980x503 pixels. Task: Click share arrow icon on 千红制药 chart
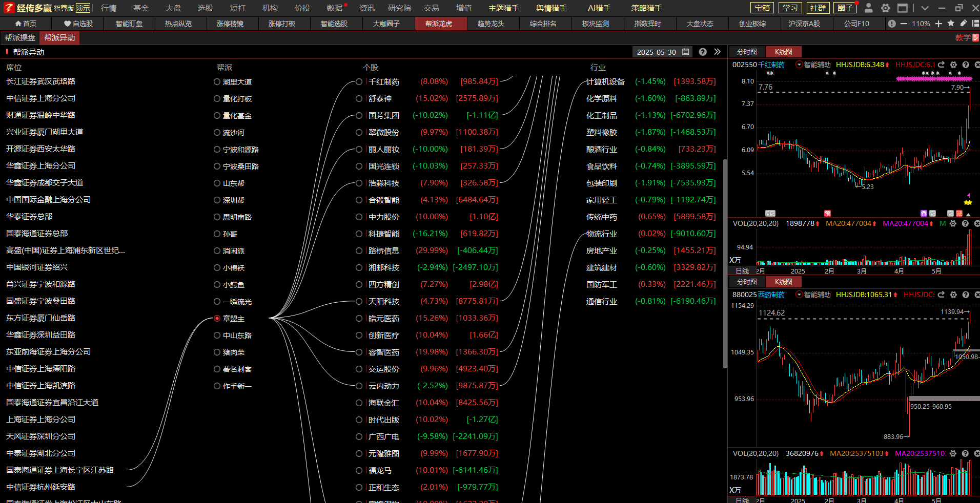941,65
